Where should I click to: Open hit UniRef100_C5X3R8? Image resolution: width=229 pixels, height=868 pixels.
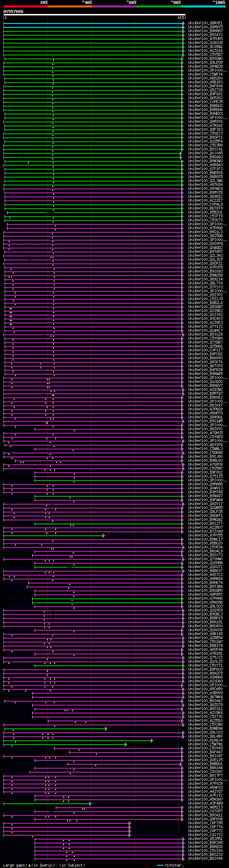[x=205, y=145]
